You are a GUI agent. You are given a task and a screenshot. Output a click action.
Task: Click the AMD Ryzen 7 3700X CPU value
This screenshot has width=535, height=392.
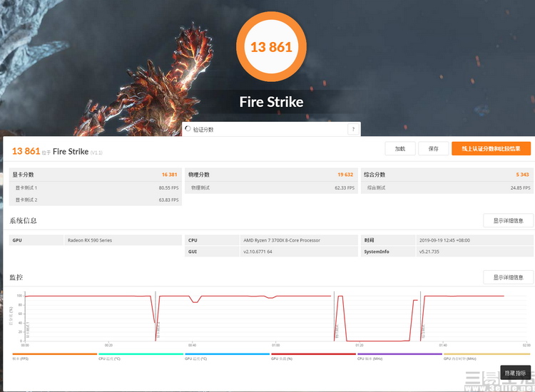[x=282, y=240]
